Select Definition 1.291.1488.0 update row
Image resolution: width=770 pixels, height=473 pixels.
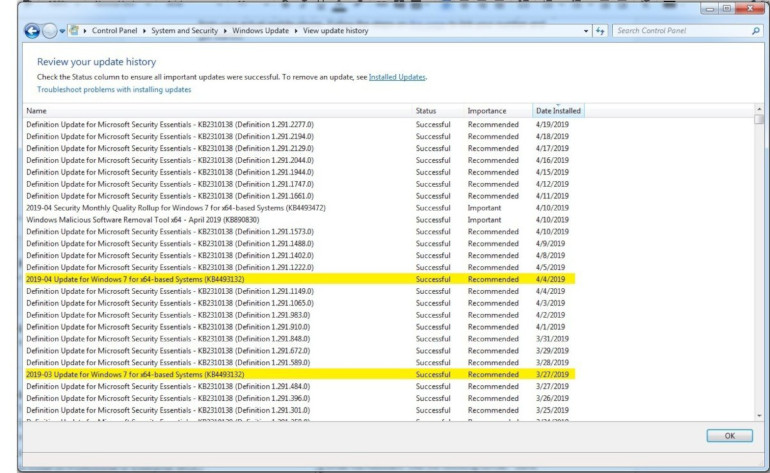click(300, 244)
